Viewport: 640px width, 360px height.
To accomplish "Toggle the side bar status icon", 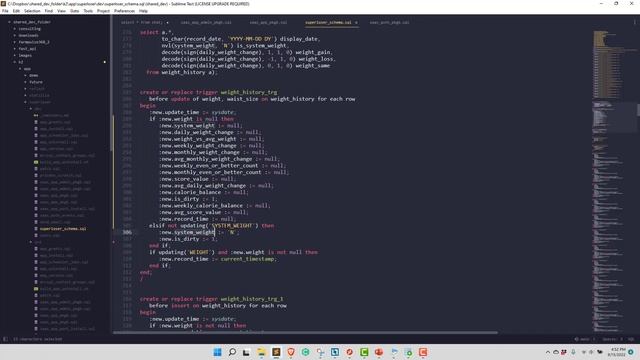I will (5, 339).
